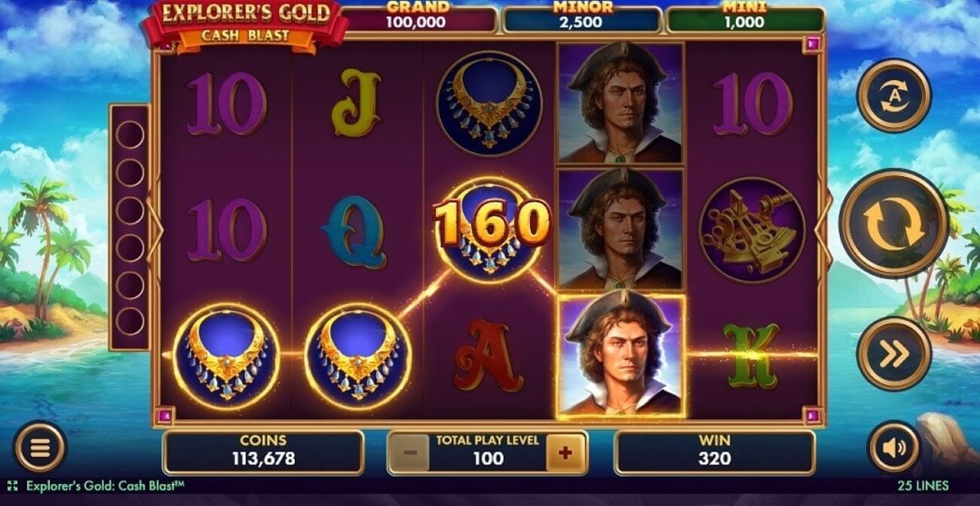Click the 25 Lines label

click(923, 486)
